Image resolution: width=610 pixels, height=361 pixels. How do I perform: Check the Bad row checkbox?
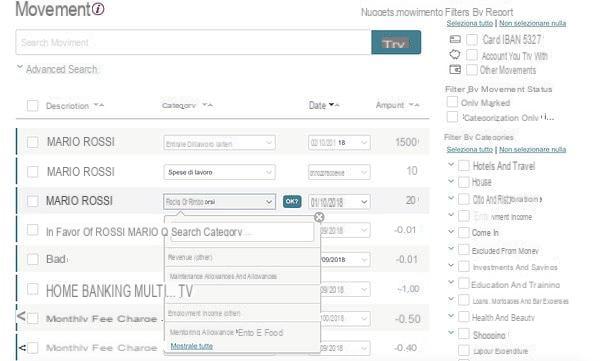[33, 259]
